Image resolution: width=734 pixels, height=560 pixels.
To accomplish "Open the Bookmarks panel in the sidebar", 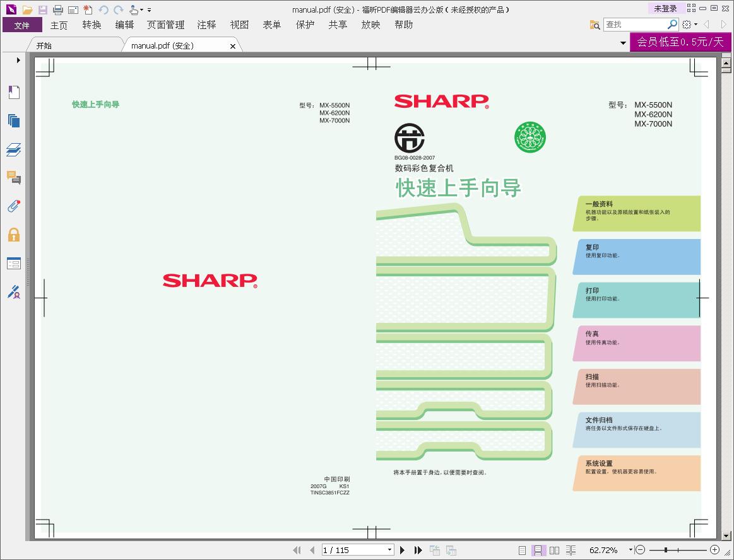I will coord(14,92).
